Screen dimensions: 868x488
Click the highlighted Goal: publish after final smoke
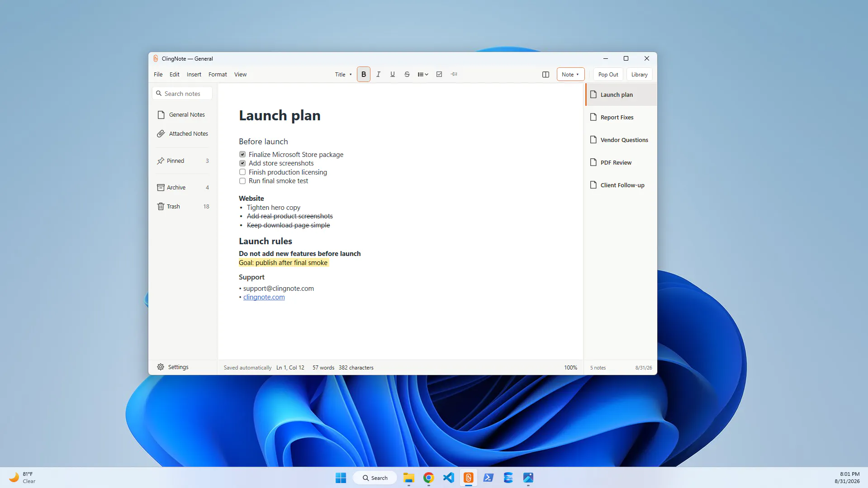point(283,263)
